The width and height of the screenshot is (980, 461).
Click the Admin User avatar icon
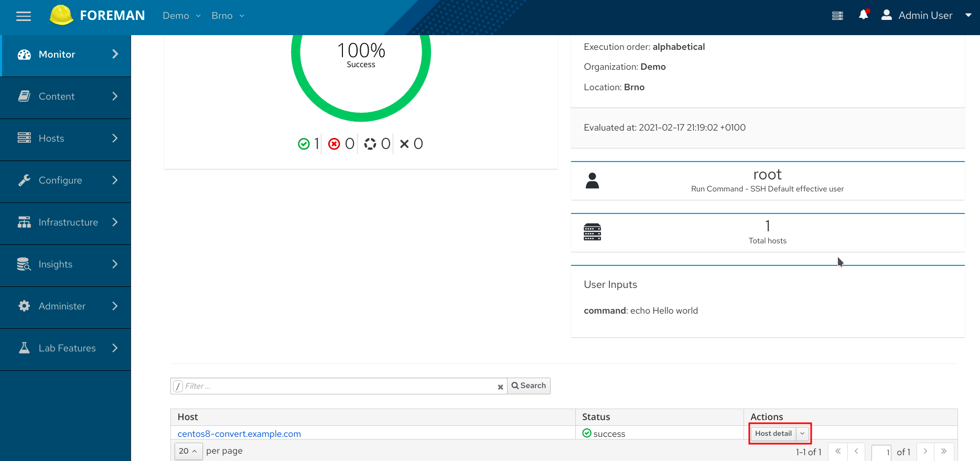tap(886, 15)
